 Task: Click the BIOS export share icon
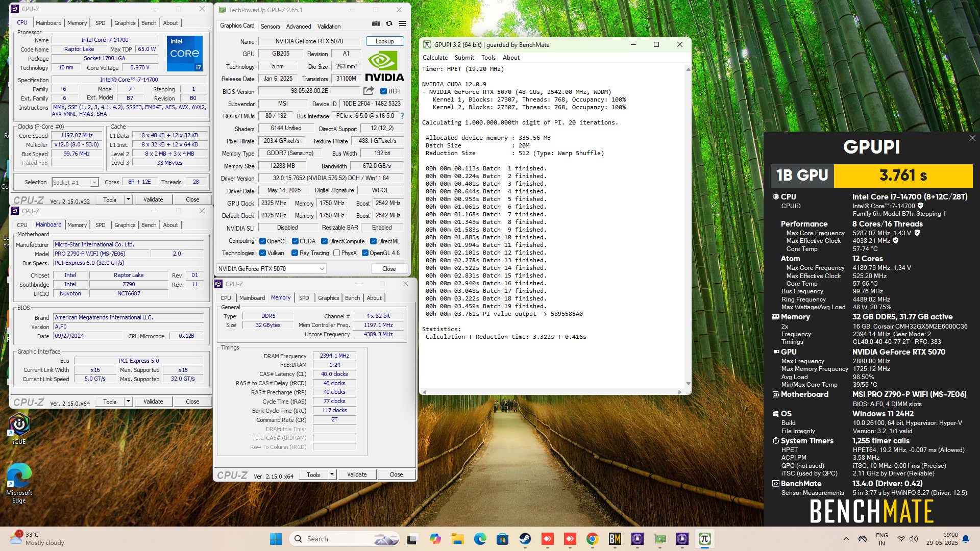point(369,91)
